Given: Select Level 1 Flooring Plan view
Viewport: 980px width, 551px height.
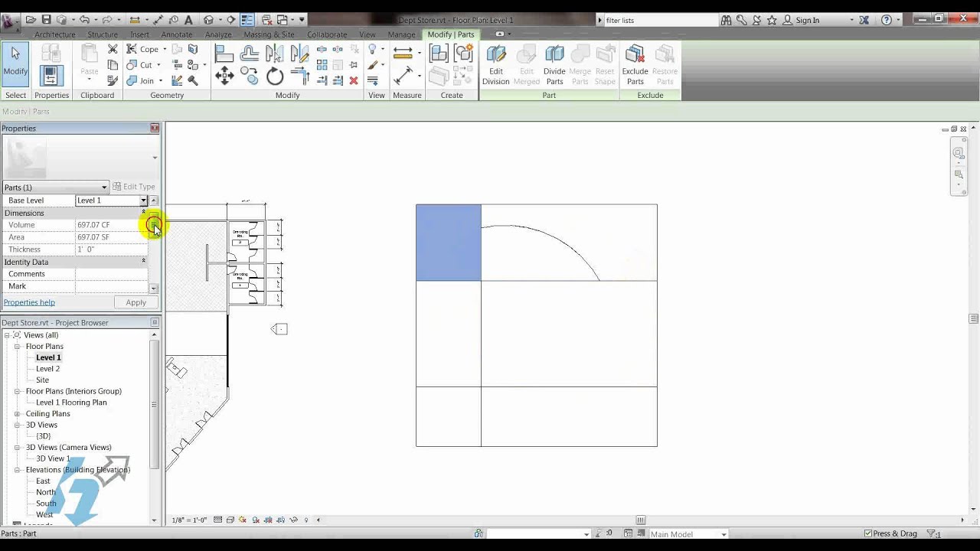Looking at the screenshot, I should 71,403.
